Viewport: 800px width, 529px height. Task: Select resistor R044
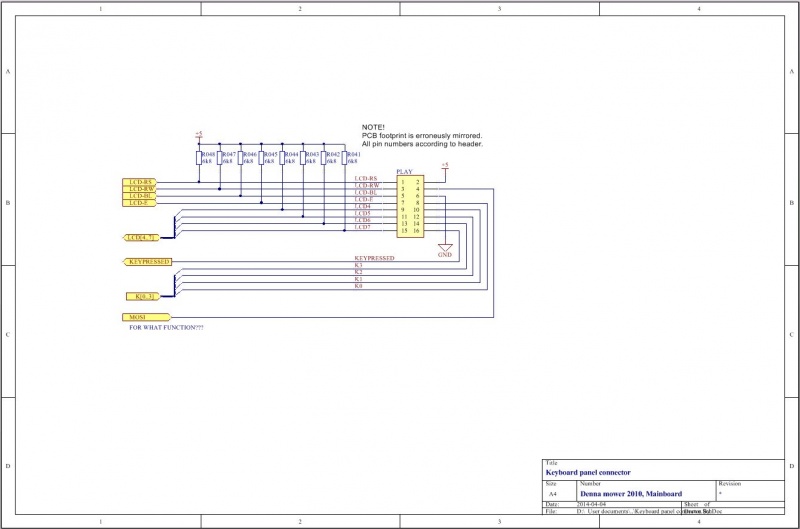click(282, 158)
